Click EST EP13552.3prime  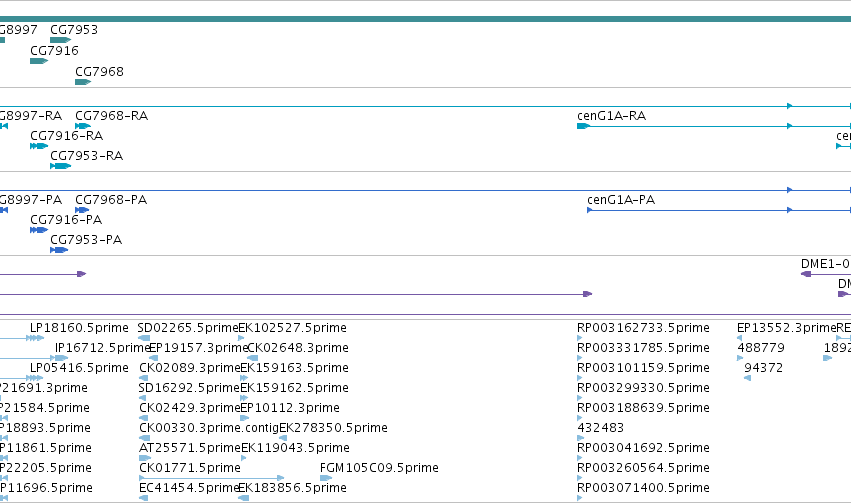tap(786, 328)
